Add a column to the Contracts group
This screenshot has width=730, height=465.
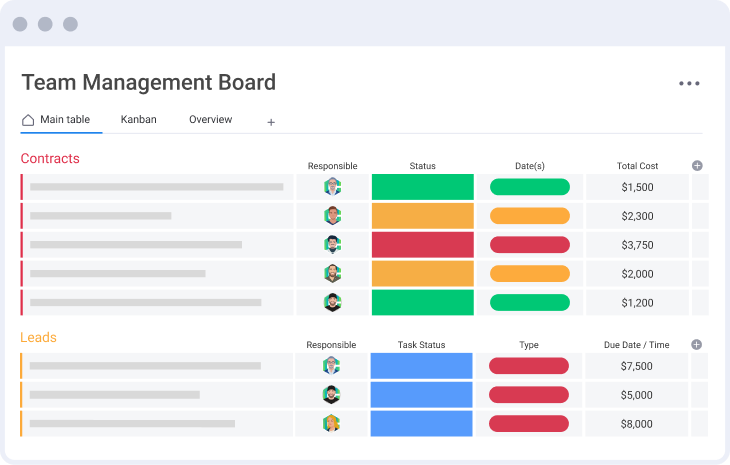(x=697, y=166)
